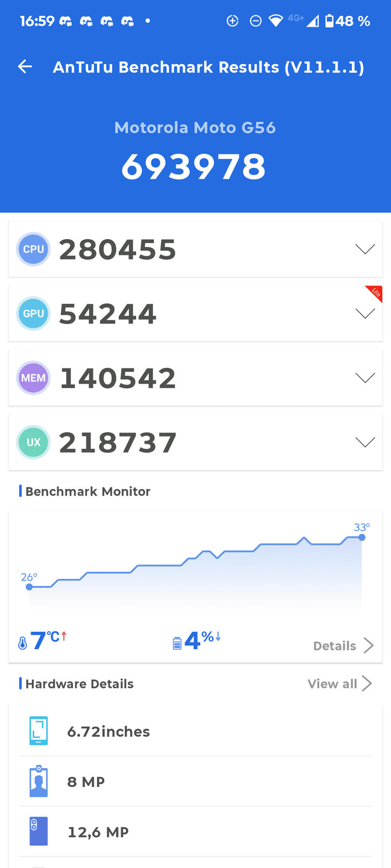Tap the Motorola Moto G56 device name
Screen dimensions: 391x868
tap(195, 128)
